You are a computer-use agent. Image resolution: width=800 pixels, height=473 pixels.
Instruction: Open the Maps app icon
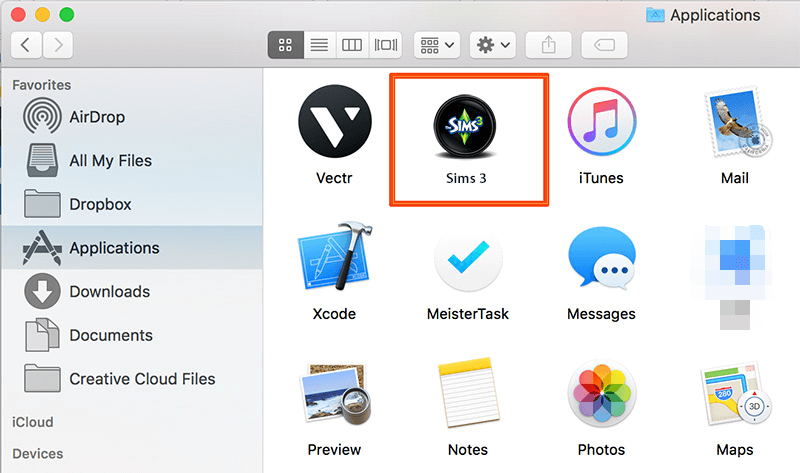736,394
